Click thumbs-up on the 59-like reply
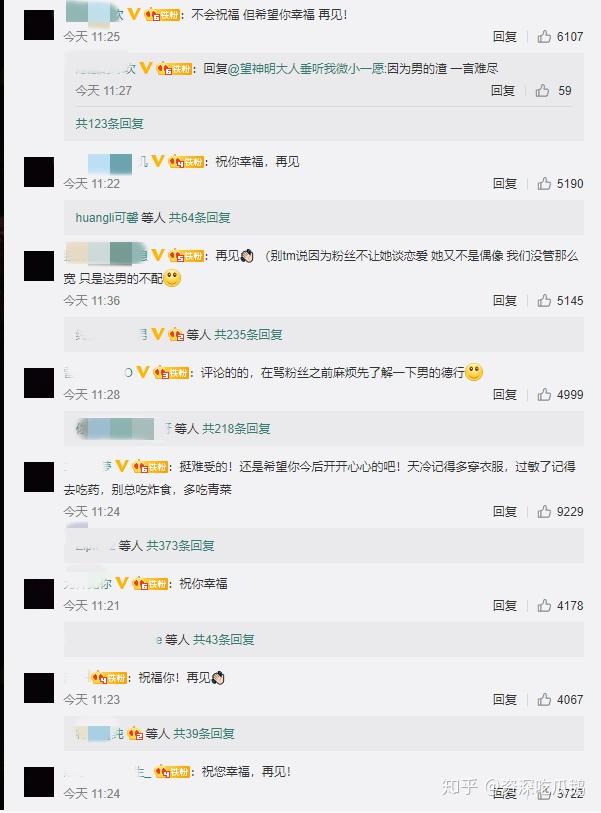 click(x=542, y=91)
